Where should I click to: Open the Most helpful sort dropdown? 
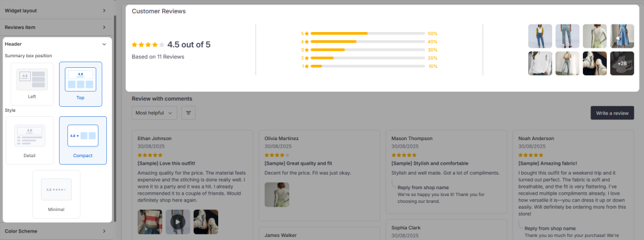tap(155, 113)
